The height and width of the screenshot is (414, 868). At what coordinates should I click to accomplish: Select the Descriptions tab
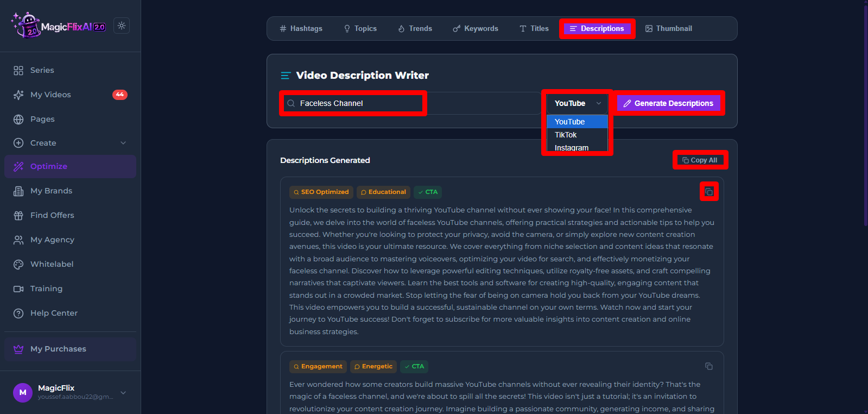pos(597,28)
